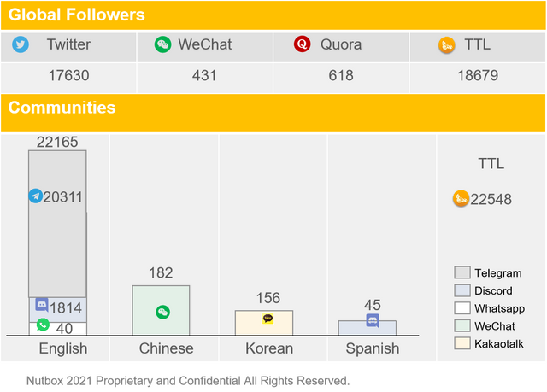This screenshot has width=547, height=392.
Task: Click the WeChat icon in Chinese bar
Action: point(162,312)
